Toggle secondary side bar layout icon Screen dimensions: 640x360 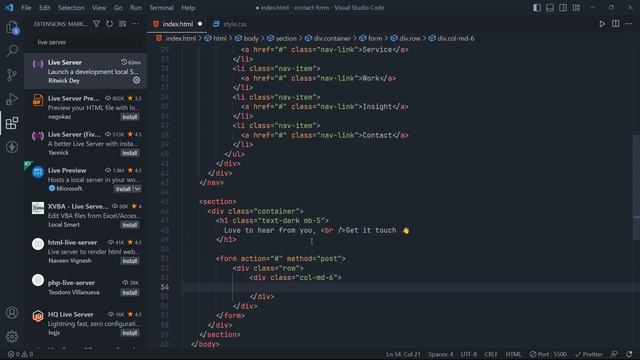pos(563,8)
